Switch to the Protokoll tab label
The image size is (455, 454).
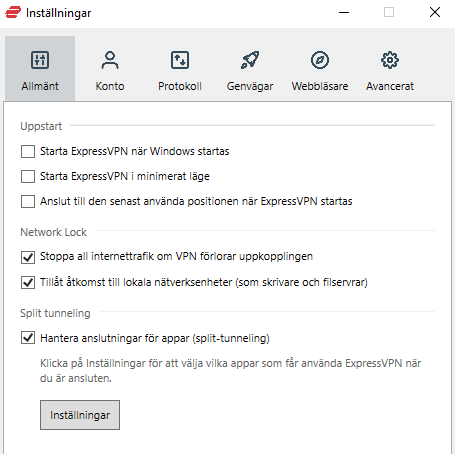pyautogui.click(x=180, y=86)
